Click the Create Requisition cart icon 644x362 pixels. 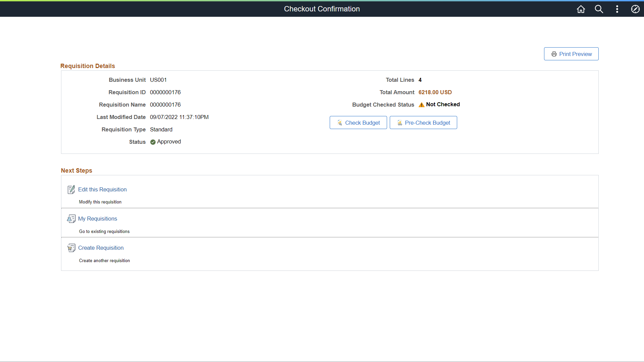point(71,248)
